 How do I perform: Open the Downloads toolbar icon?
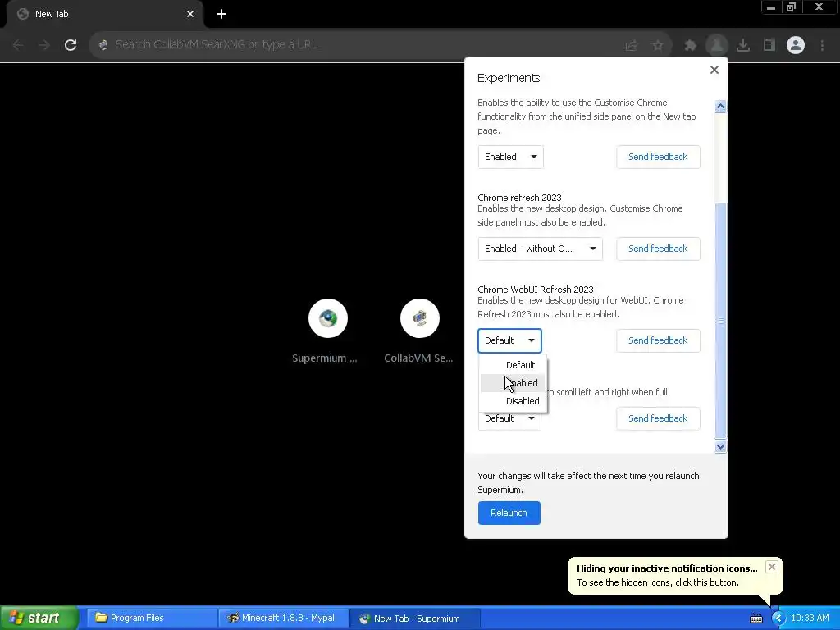coord(743,46)
